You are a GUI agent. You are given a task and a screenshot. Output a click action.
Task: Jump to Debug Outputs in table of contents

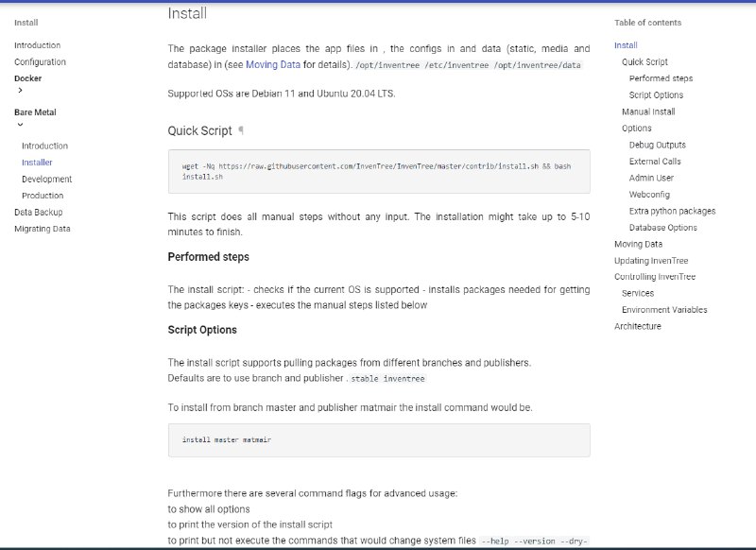click(657, 145)
